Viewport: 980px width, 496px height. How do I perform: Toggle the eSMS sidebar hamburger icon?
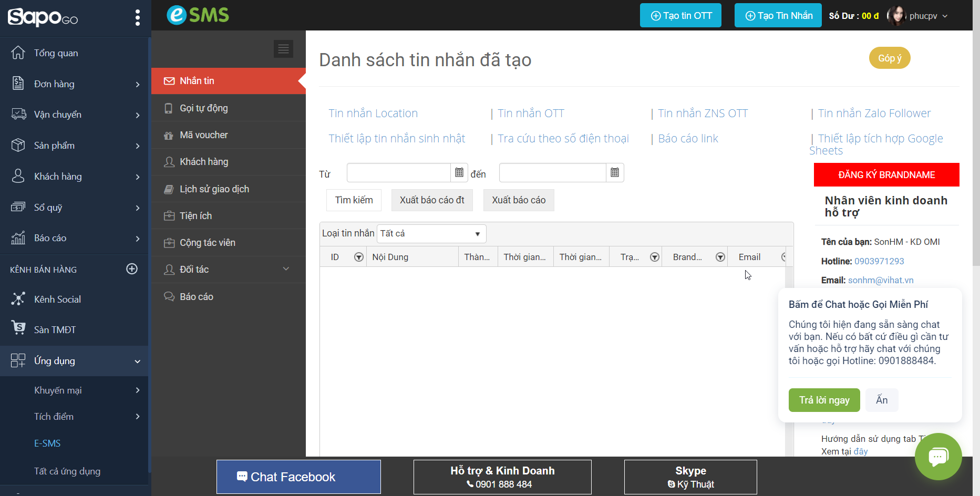(x=283, y=49)
